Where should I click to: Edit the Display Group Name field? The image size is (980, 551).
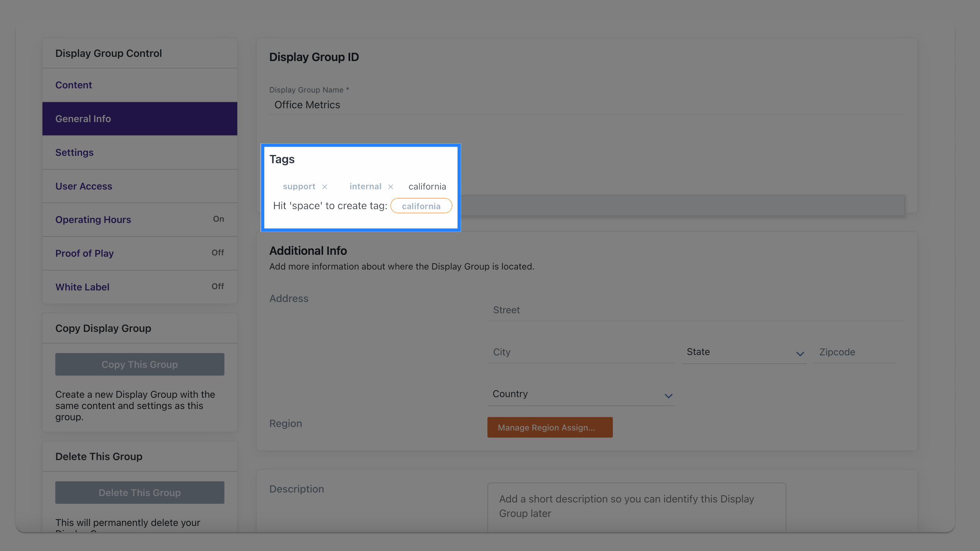coord(587,105)
